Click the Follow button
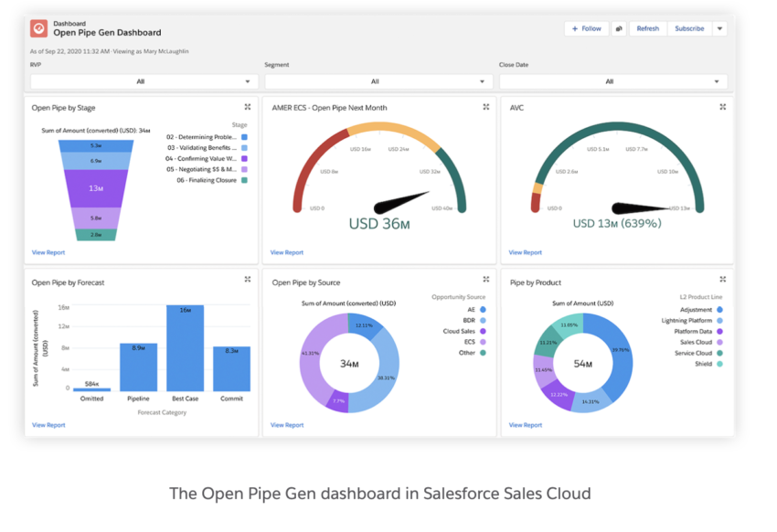The height and width of the screenshot is (532, 777). click(x=586, y=28)
